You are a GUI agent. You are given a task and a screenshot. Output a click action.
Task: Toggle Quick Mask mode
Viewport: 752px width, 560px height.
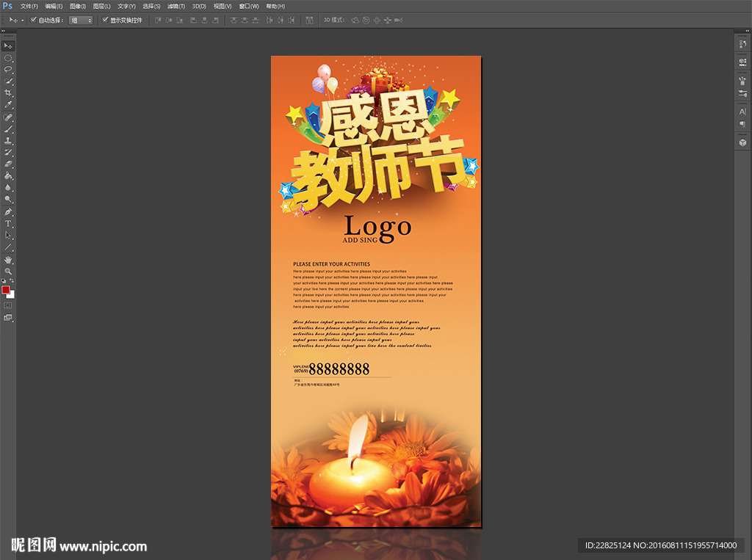8,305
